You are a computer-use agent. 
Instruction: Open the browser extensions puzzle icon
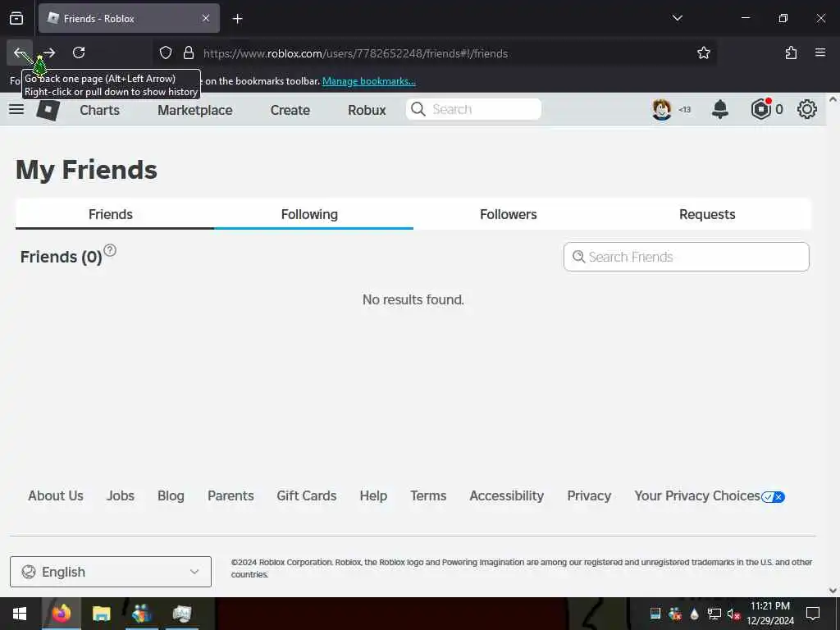791,52
